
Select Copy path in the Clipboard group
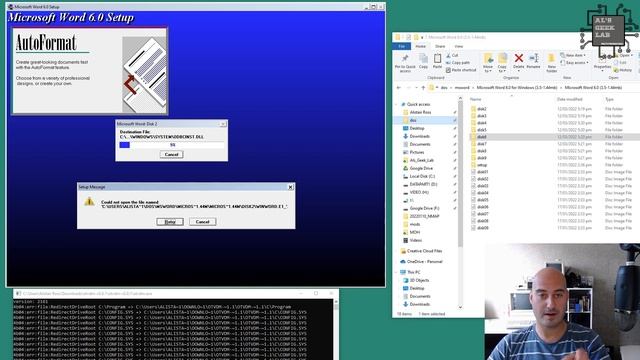458,62
